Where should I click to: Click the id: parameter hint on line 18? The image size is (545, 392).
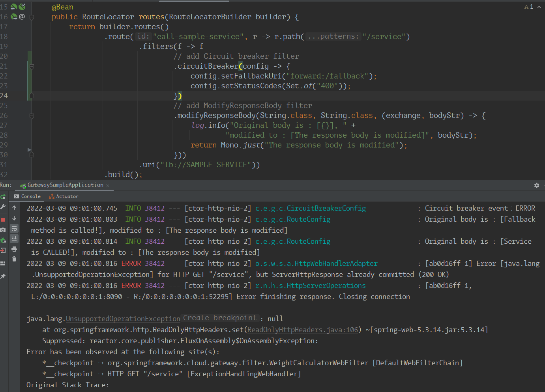pyautogui.click(x=143, y=36)
